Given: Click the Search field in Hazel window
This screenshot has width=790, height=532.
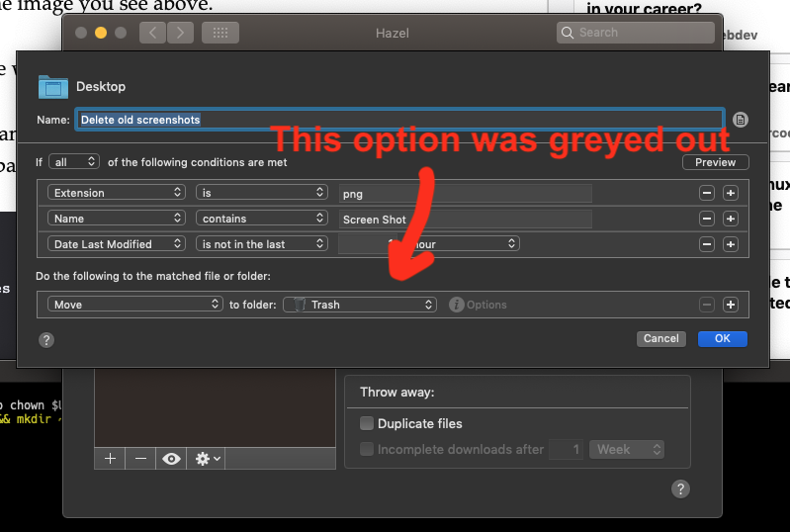Looking at the screenshot, I should tap(636, 33).
